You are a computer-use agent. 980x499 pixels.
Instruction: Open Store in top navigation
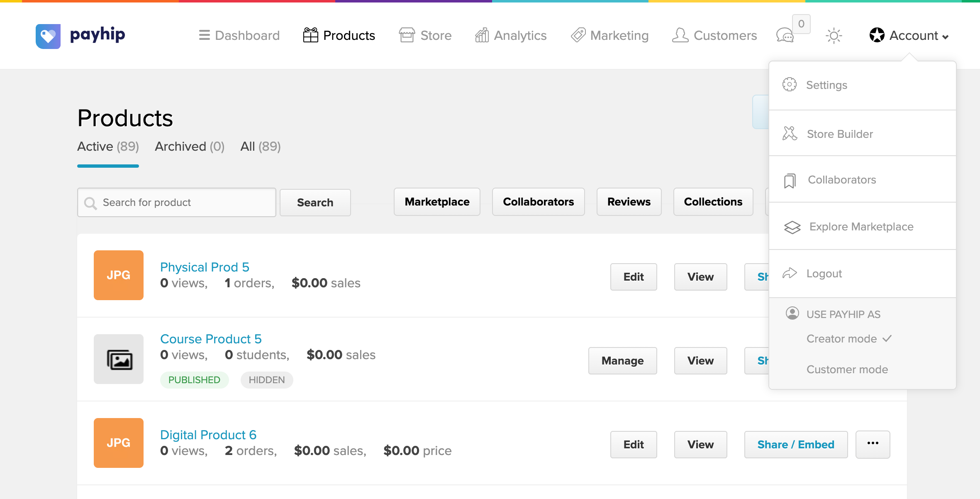(x=425, y=35)
